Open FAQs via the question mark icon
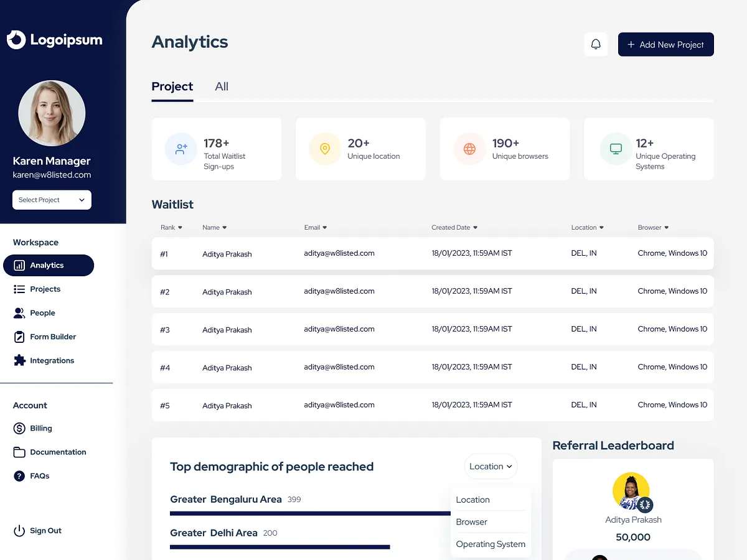Image resolution: width=747 pixels, height=560 pixels. click(x=19, y=475)
